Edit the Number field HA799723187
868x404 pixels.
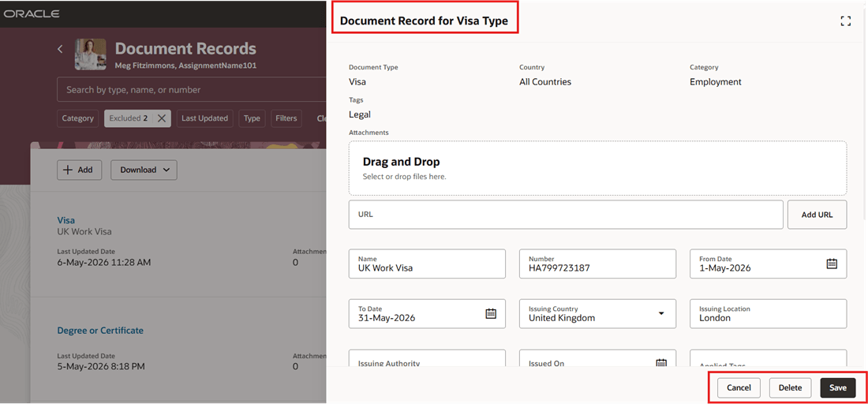coord(598,264)
